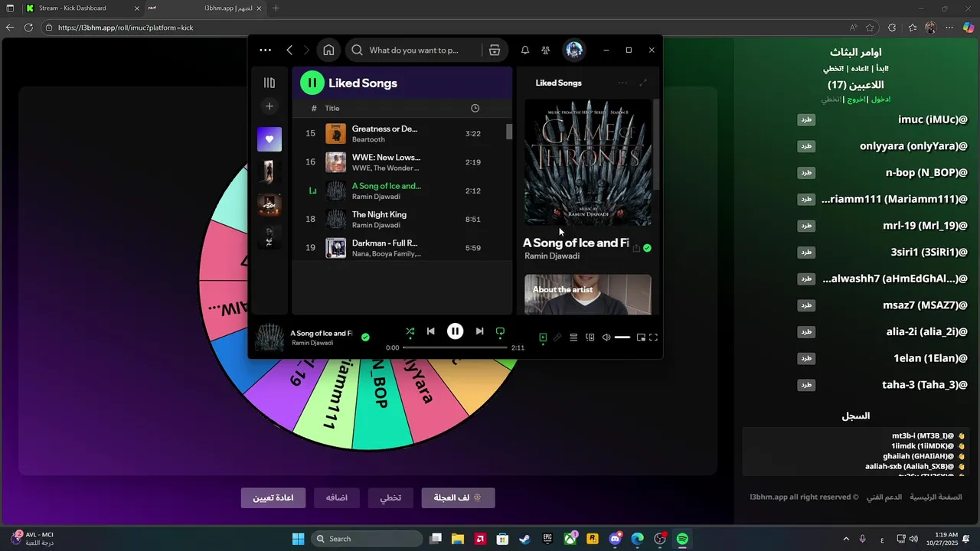This screenshot has width=980, height=551.
Task: Open lyrics with the microphone icon
Action: (557, 337)
